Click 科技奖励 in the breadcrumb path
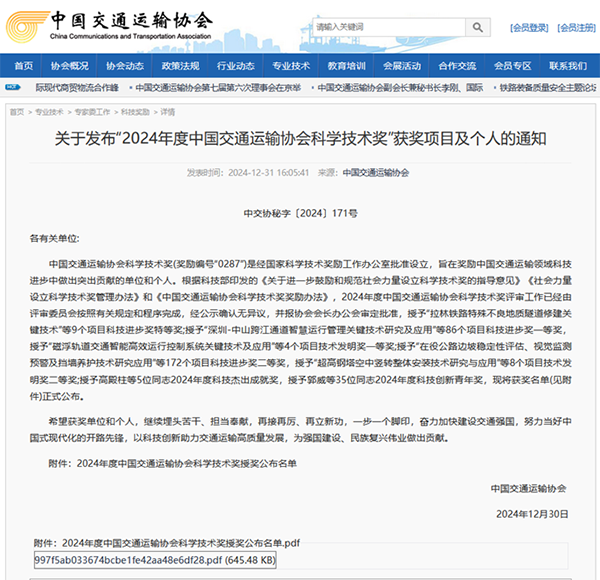Viewport: 600px width, 580px height. click(x=135, y=113)
